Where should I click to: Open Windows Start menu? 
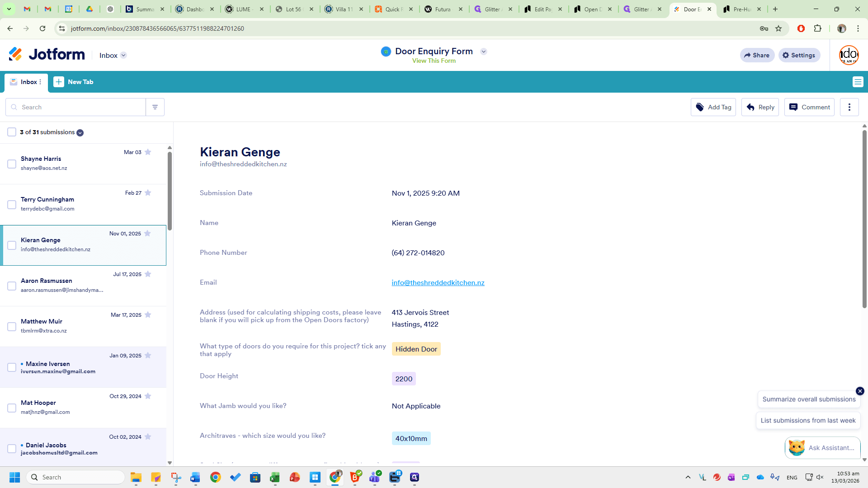[14, 477]
